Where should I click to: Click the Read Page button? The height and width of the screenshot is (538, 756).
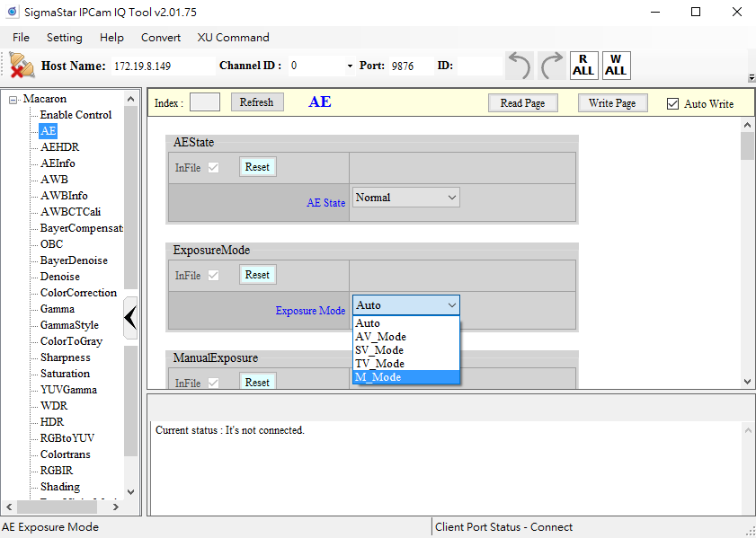(522, 103)
